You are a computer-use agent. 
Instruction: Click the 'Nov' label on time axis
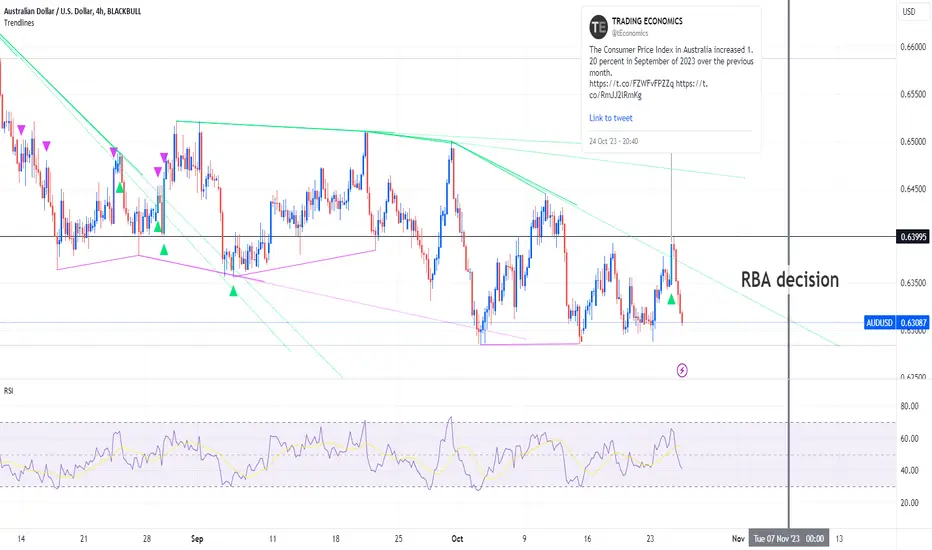pyautogui.click(x=738, y=539)
